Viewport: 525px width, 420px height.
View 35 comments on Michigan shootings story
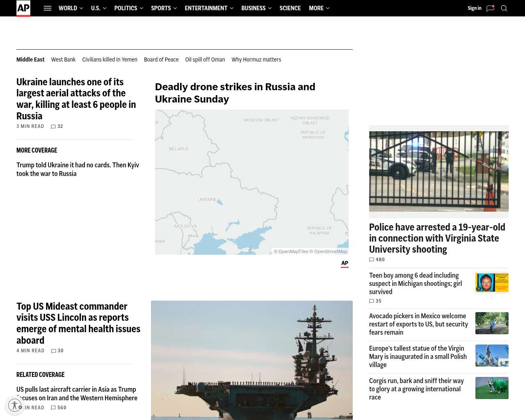point(375,301)
